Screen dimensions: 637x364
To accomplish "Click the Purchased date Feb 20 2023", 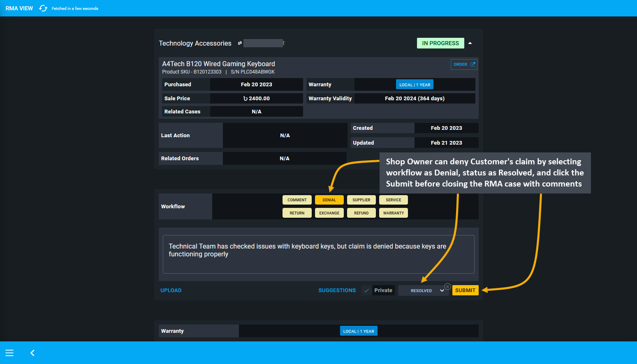I will tap(257, 85).
